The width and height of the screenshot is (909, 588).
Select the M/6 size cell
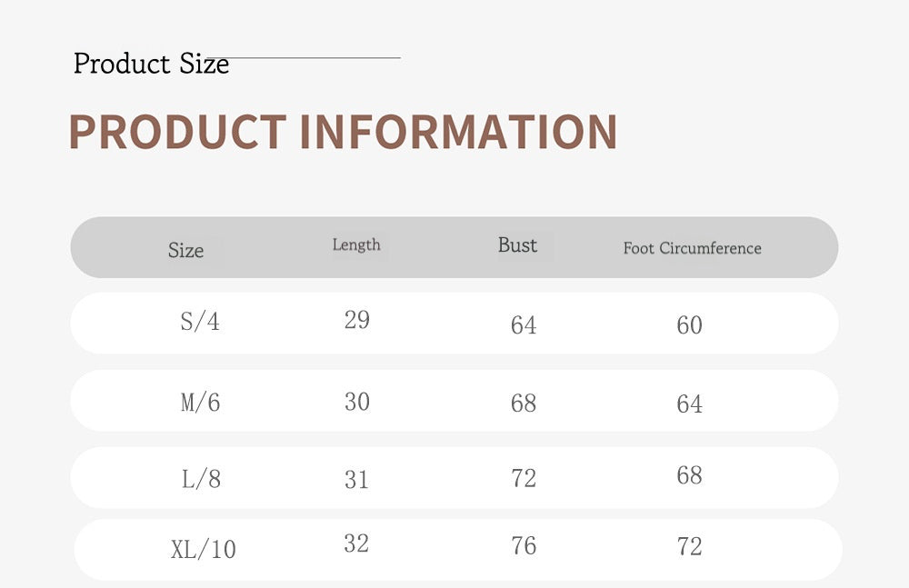tap(200, 403)
